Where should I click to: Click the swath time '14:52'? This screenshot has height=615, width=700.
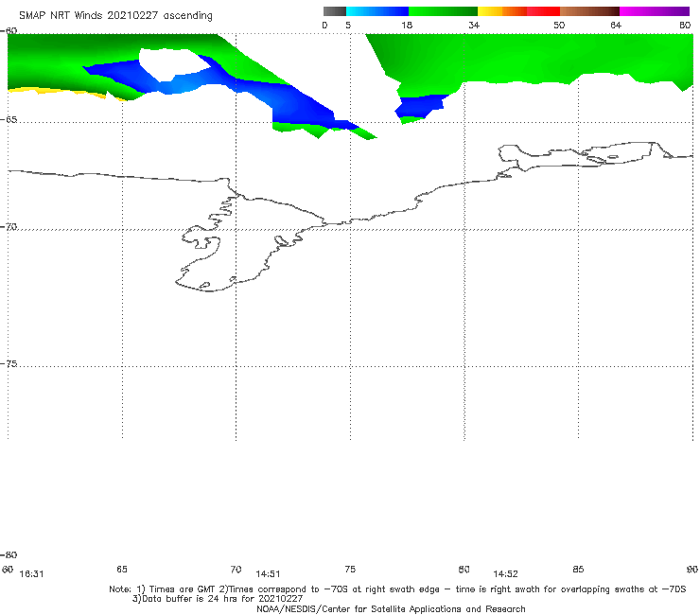pos(505,574)
